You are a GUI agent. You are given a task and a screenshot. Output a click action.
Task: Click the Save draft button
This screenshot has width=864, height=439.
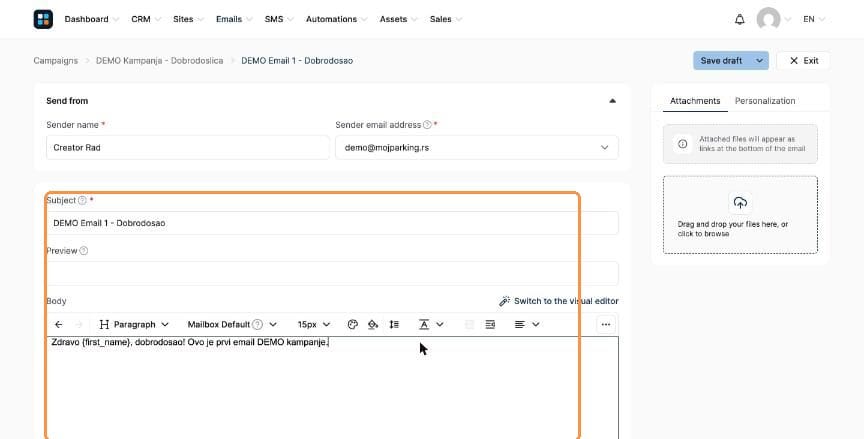pyautogui.click(x=722, y=61)
